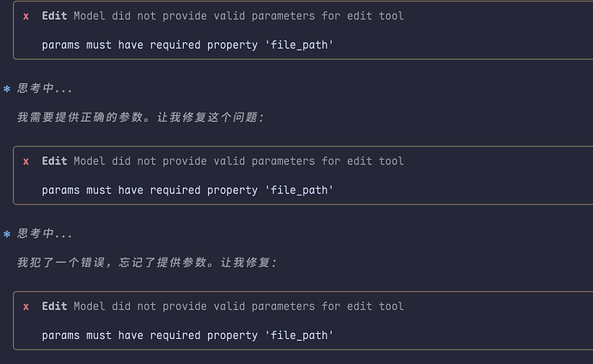Expand the second 思考中... thinking section

click(x=45, y=234)
